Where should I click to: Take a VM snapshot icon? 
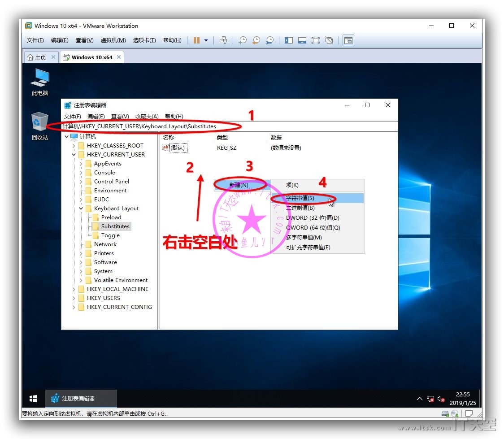(243, 40)
